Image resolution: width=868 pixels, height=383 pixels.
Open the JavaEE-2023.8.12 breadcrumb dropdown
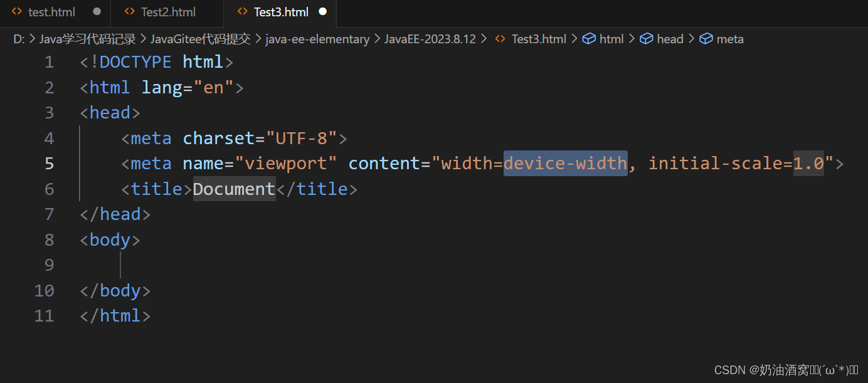[x=430, y=38]
